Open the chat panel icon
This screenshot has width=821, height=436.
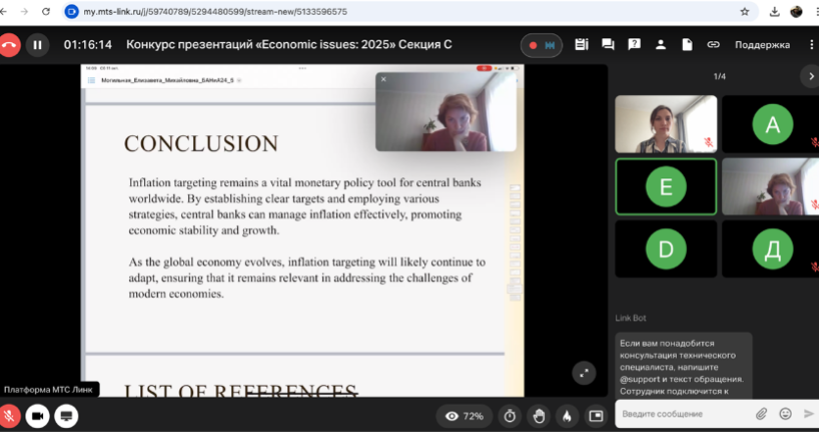click(x=608, y=45)
